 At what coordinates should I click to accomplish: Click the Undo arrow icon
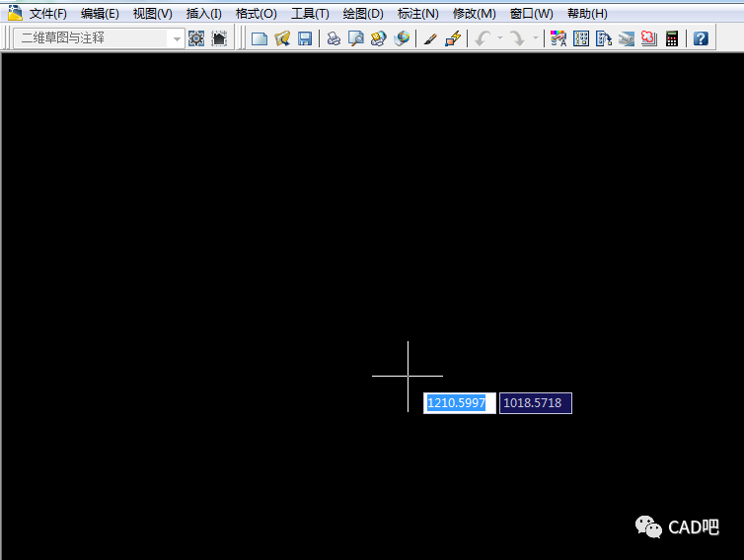pyautogui.click(x=484, y=38)
